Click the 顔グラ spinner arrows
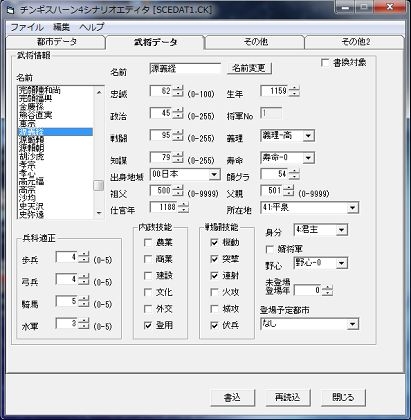 pyautogui.click(x=294, y=174)
